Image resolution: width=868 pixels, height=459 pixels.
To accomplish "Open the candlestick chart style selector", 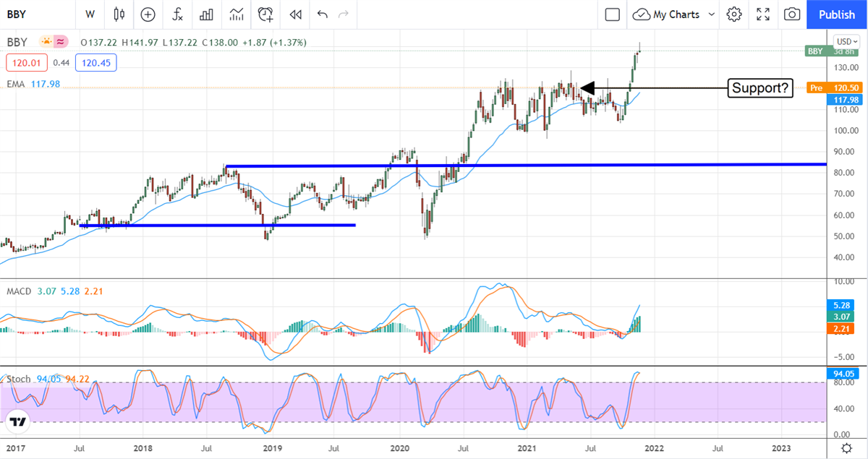I will point(119,14).
